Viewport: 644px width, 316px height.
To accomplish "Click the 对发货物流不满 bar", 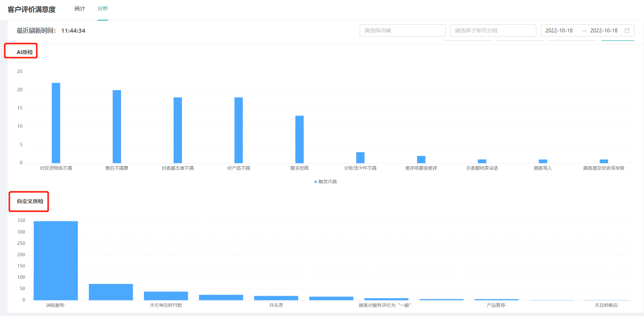I will (56, 123).
